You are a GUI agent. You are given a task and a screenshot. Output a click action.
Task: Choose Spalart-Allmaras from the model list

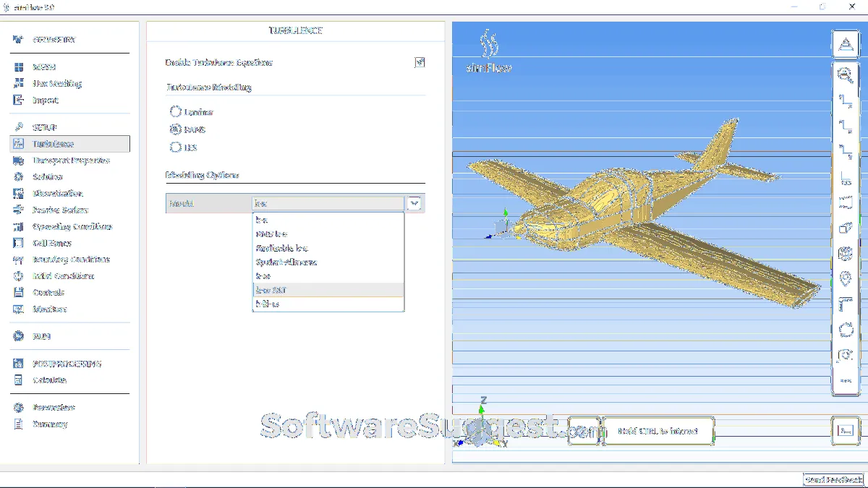328,262
